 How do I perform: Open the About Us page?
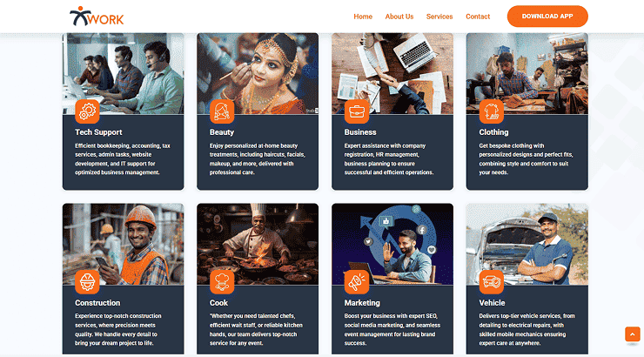pos(399,17)
